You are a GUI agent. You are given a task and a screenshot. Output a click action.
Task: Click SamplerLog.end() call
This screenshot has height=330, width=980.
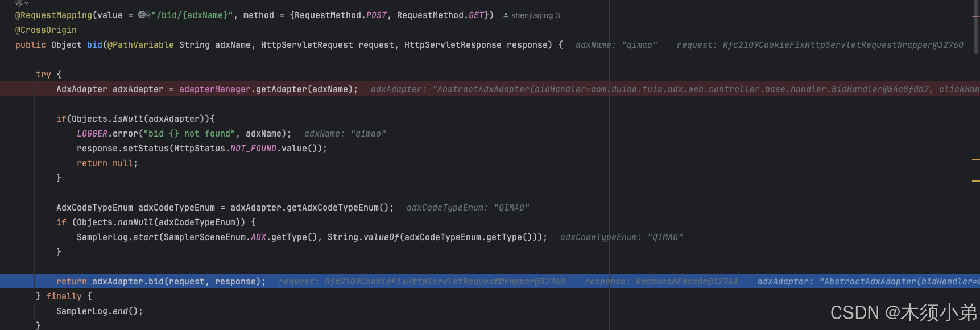click(100, 311)
